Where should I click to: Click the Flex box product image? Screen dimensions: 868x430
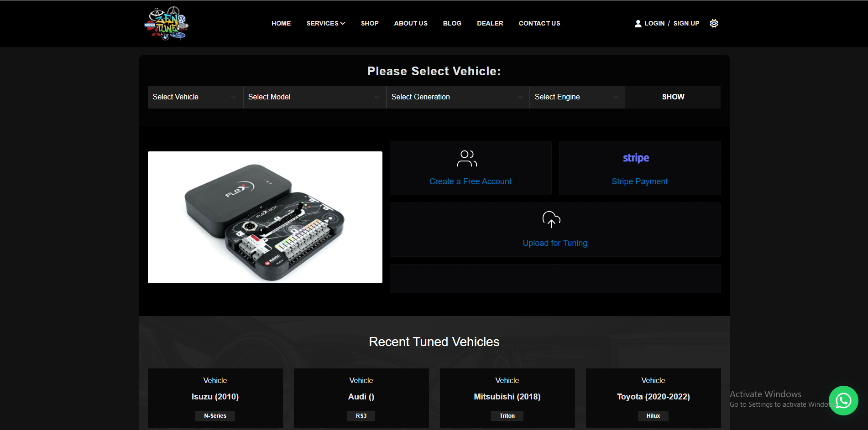click(265, 217)
